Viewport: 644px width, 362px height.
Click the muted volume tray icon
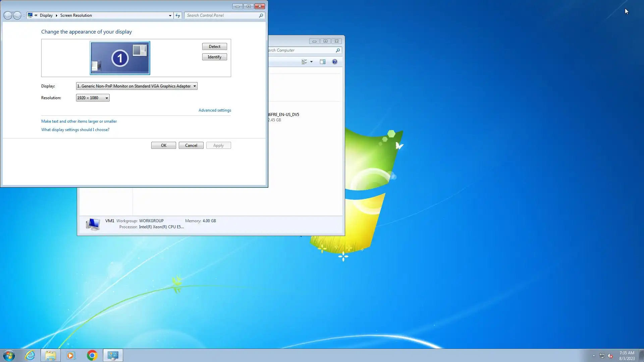click(x=610, y=356)
